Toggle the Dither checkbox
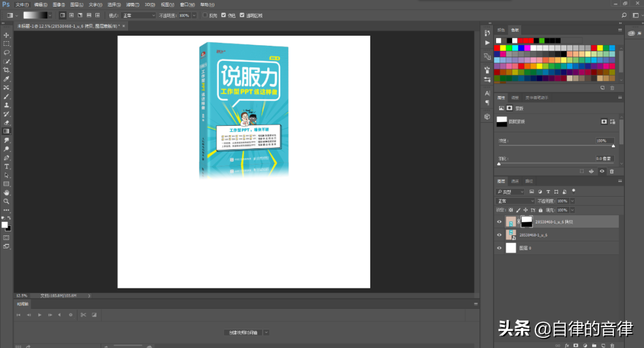The image size is (644, 348). 224,15
